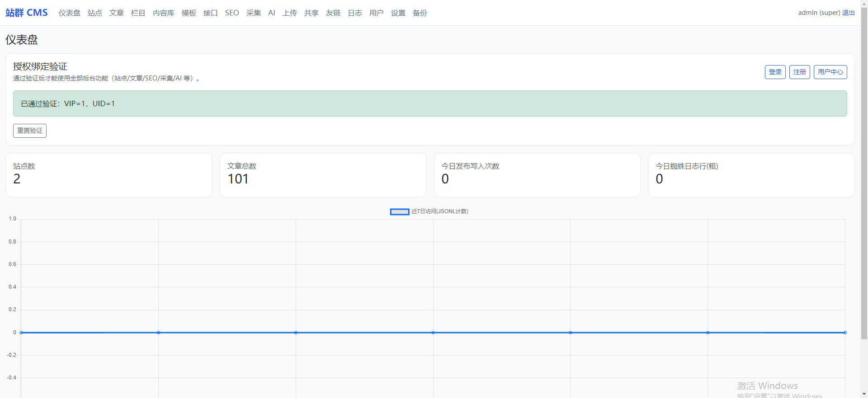Open the 采集 menu item

pos(253,13)
